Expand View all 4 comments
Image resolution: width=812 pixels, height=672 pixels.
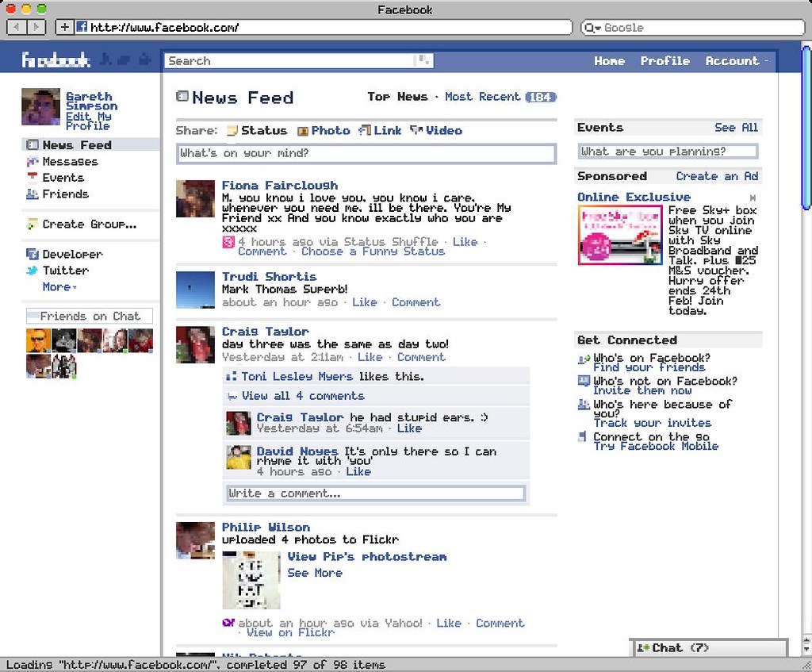tap(303, 396)
